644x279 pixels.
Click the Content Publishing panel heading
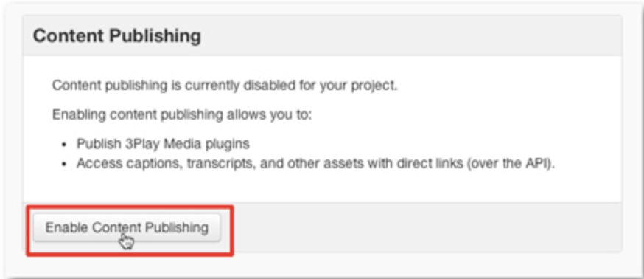[x=117, y=36]
